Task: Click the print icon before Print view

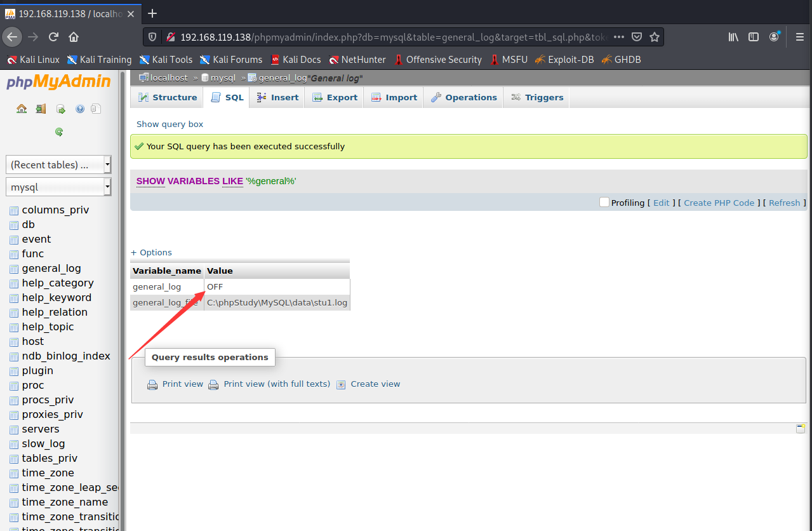Action: click(x=152, y=384)
